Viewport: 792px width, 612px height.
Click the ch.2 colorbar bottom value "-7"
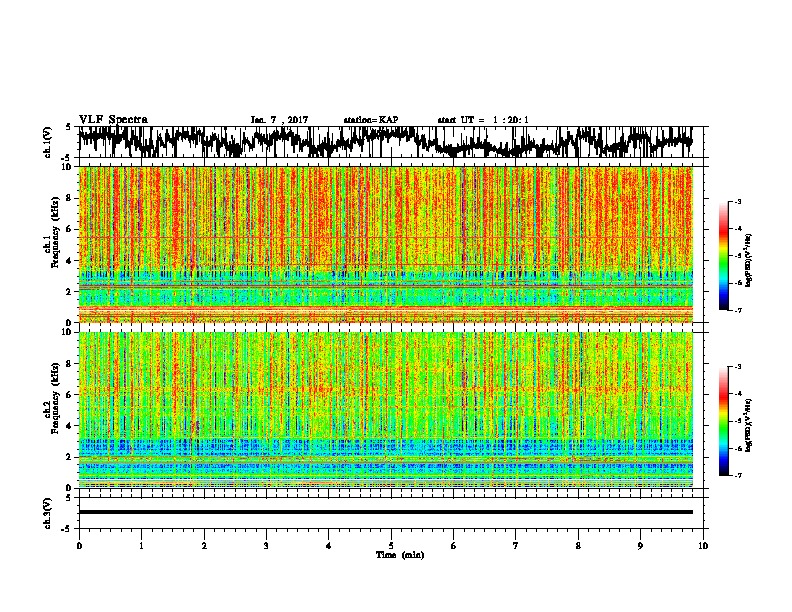coord(737,475)
